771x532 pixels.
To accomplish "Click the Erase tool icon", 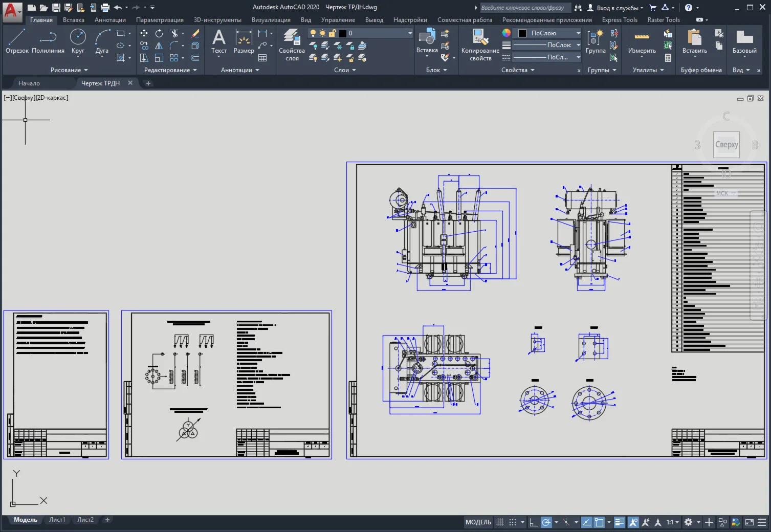I will point(195,33).
